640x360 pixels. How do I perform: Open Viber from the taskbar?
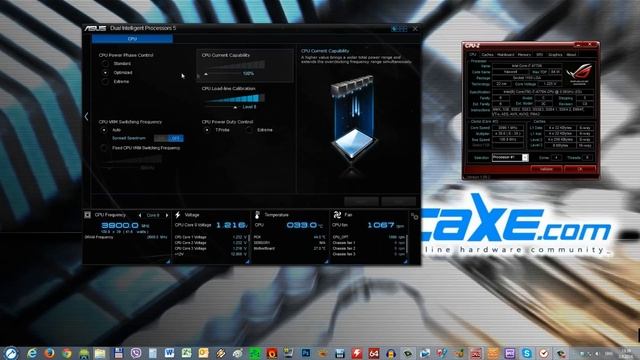click(136, 353)
